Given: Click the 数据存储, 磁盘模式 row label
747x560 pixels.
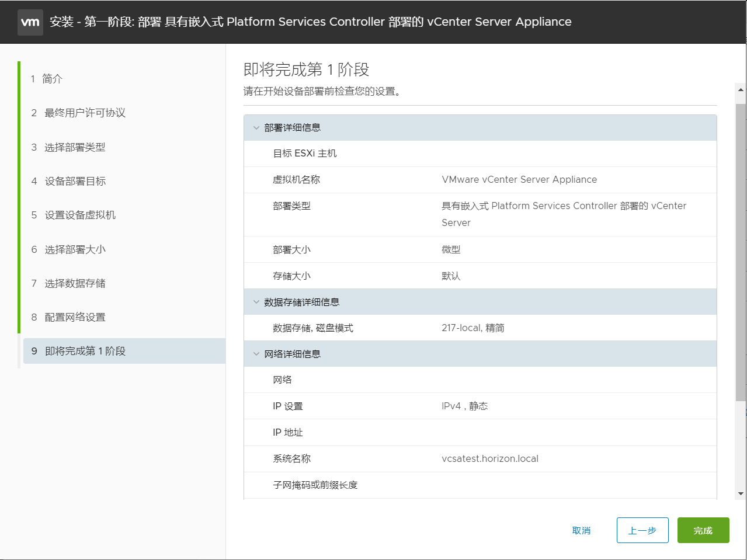Looking at the screenshot, I should click(x=313, y=328).
